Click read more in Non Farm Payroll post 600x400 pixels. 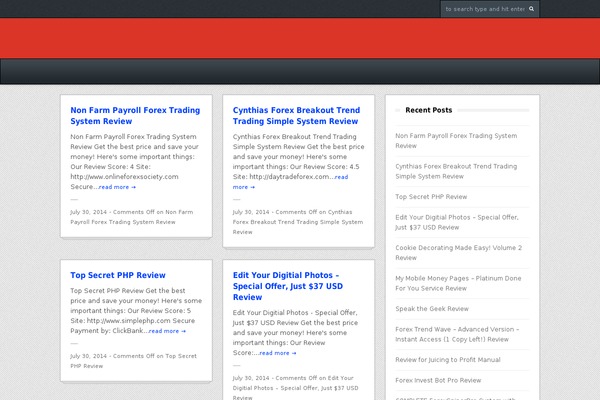[x=117, y=187]
